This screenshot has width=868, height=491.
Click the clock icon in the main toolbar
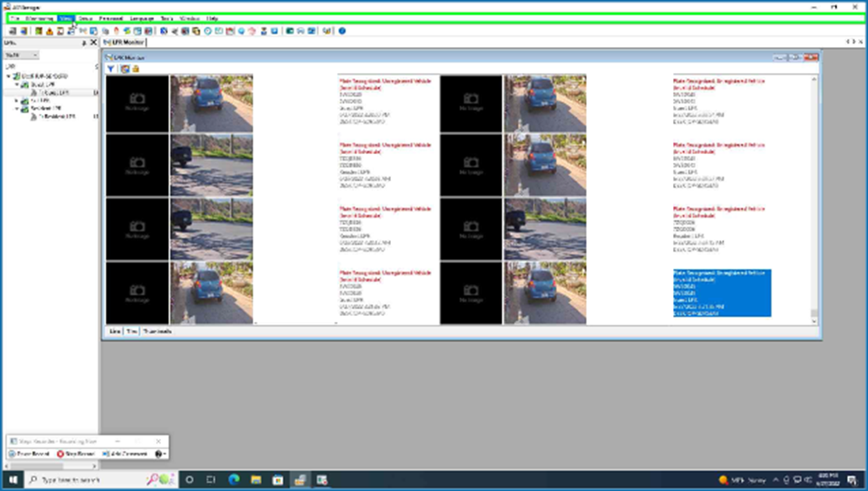(208, 30)
